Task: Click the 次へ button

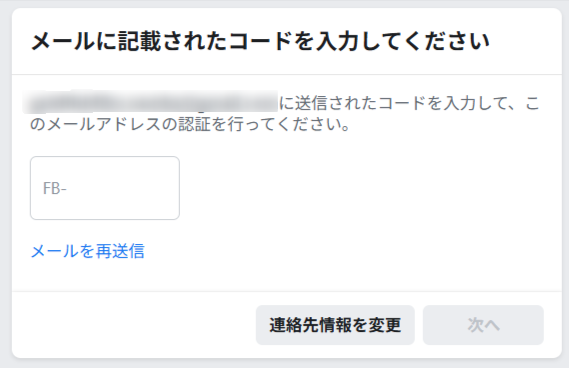Action: tap(483, 325)
